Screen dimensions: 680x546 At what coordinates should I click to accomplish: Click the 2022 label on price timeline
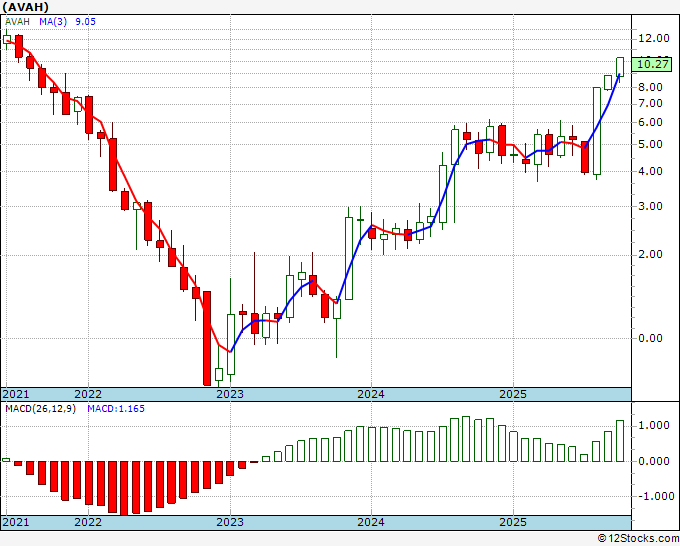pos(88,394)
